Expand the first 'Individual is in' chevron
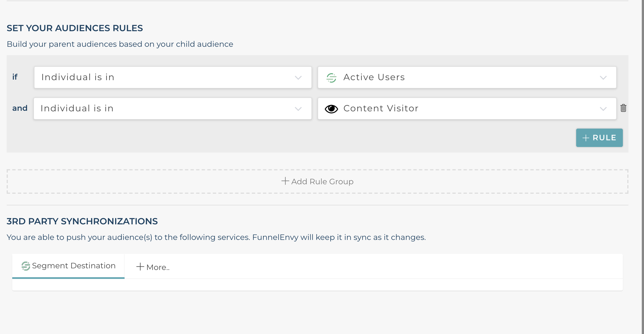This screenshot has width=644, height=334. 298,78
